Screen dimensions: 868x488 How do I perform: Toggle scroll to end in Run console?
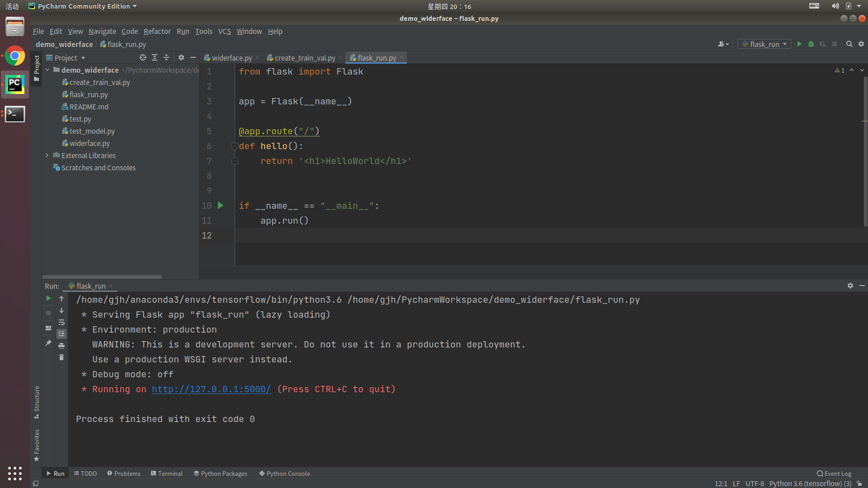coord(61,334)
